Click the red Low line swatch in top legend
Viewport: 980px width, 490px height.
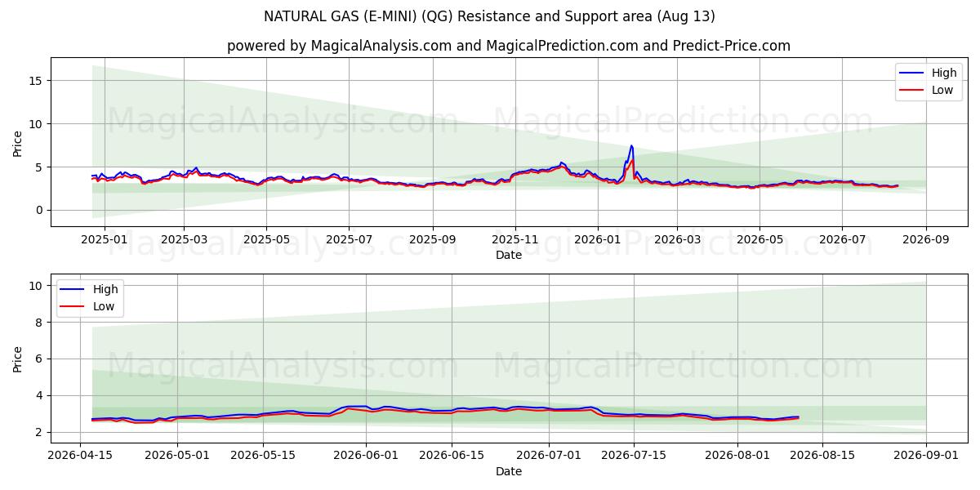[x=912, y=91]
